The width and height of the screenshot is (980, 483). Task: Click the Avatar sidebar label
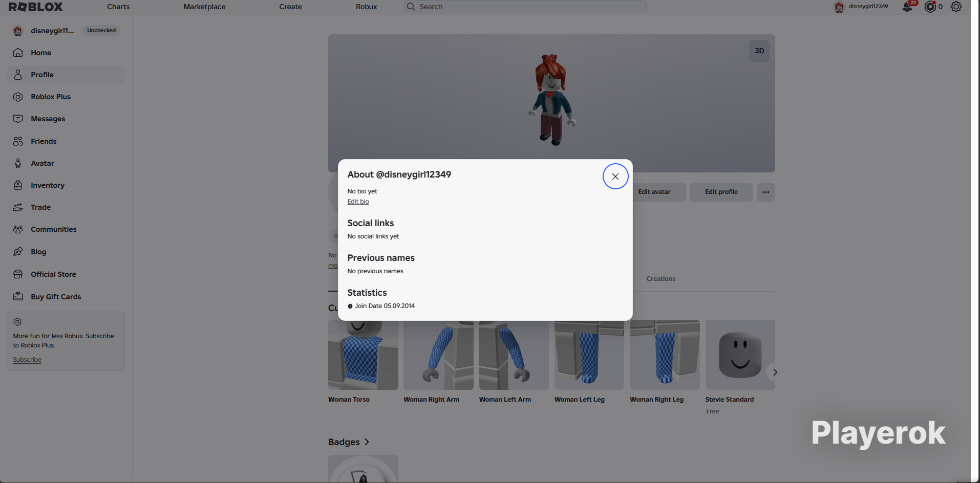click(x=42, y=163)
